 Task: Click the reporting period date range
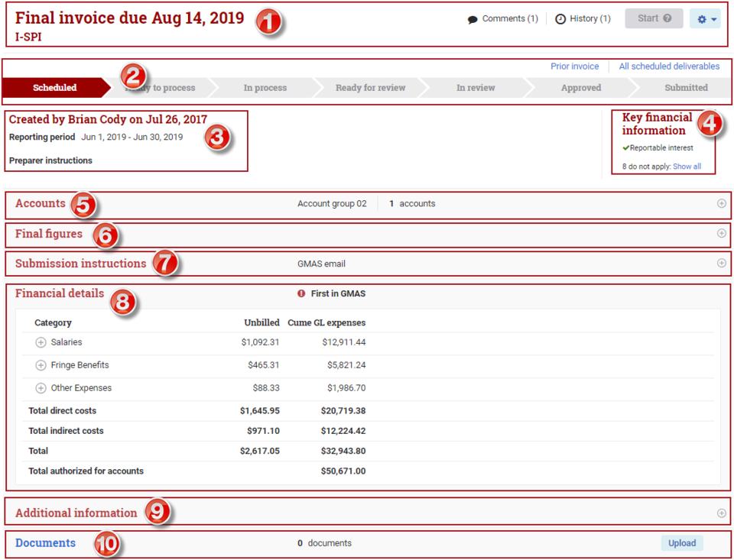(x=132, y=137)
